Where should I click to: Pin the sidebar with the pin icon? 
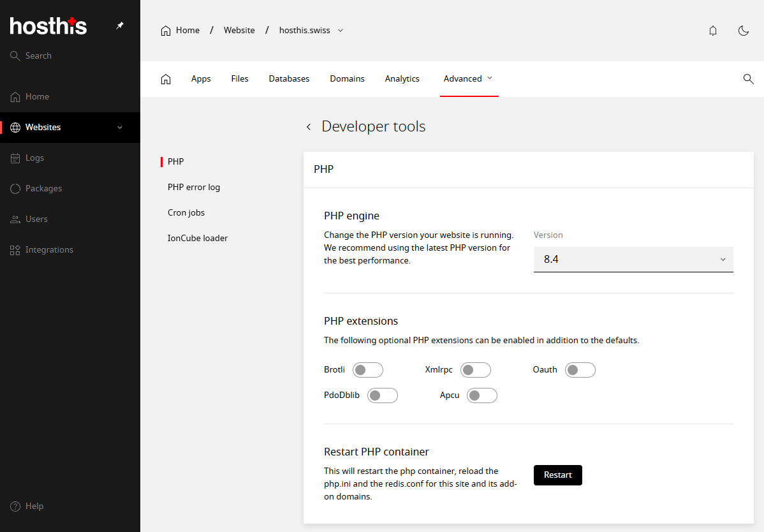click(x=119, y=26)
